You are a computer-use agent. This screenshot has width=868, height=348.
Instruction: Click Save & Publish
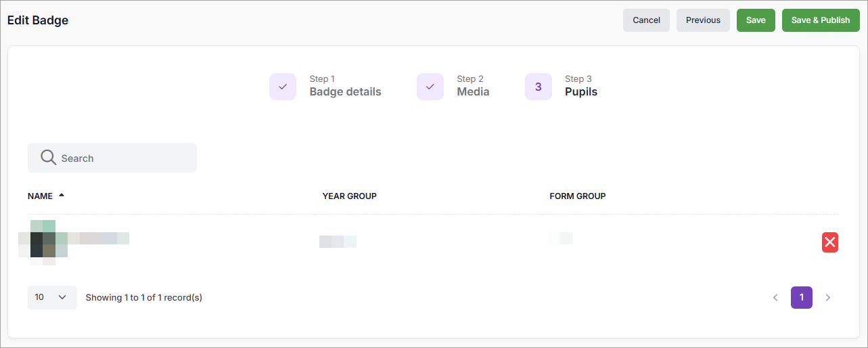click(820, 20)
